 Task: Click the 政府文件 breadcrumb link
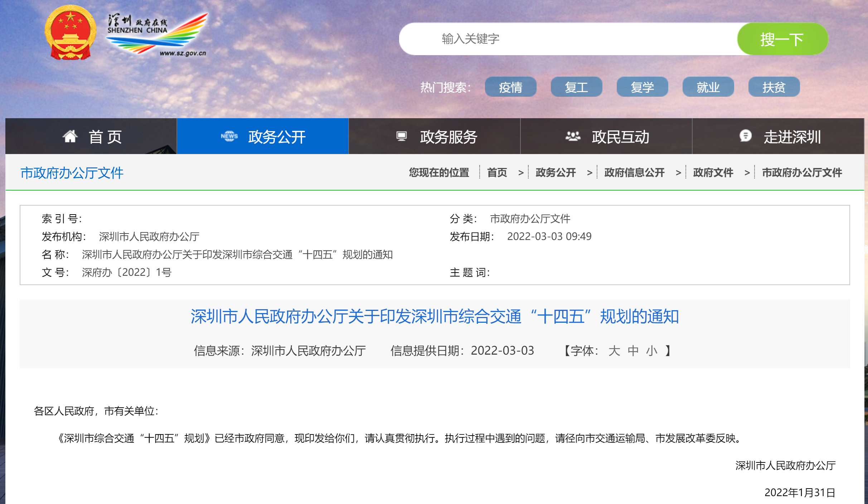coord(713,173)
